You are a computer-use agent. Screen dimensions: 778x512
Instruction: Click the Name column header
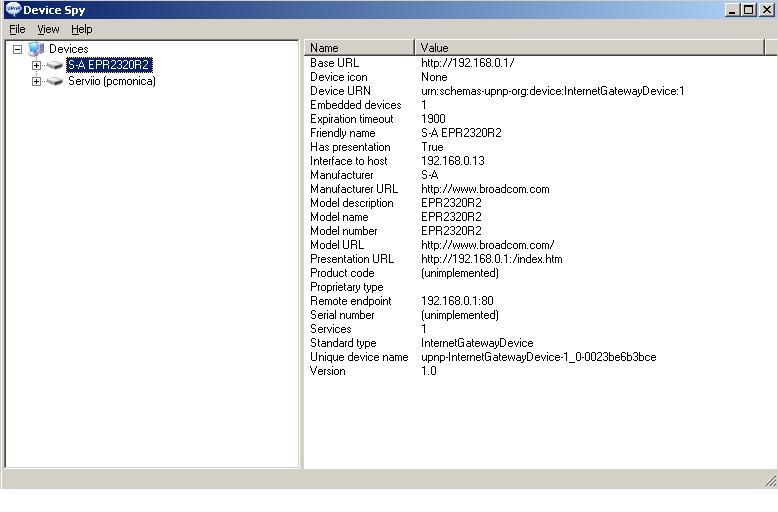(x=359, y=48)
